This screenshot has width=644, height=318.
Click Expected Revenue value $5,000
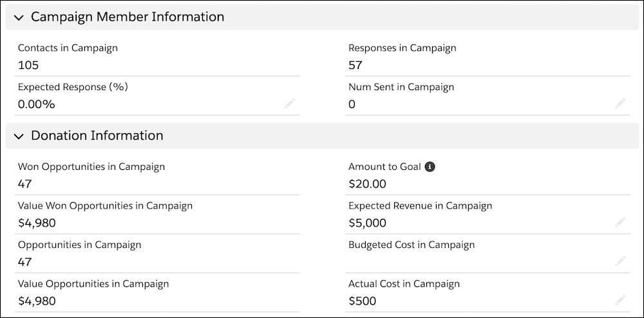click(367, 223)
